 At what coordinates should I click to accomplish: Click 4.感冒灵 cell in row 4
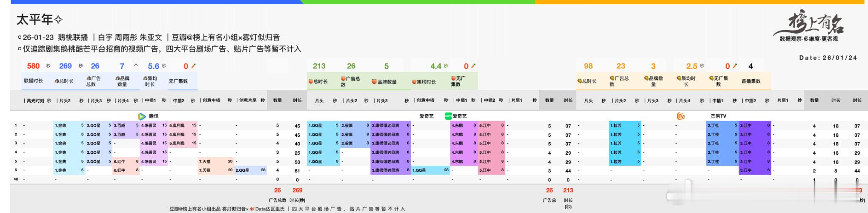click(x=154, y=153)
